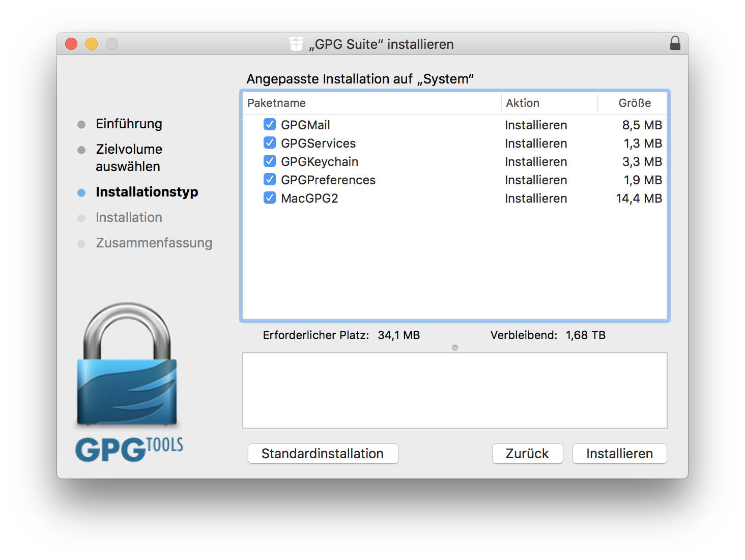Viewport: 745px width, 560px height.
Task: Click the Angepasste Installation auf System heading
Action: click(360, 79)
